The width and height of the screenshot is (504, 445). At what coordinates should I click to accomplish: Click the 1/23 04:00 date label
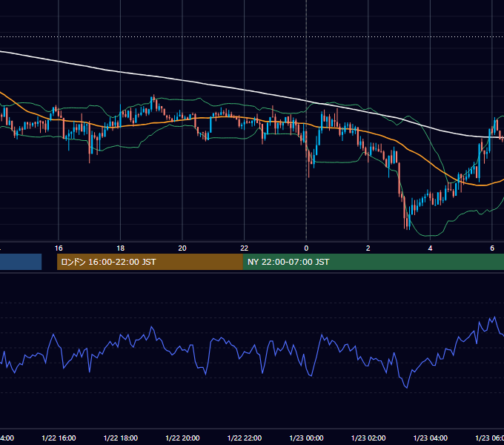click(x=431, y=438)
